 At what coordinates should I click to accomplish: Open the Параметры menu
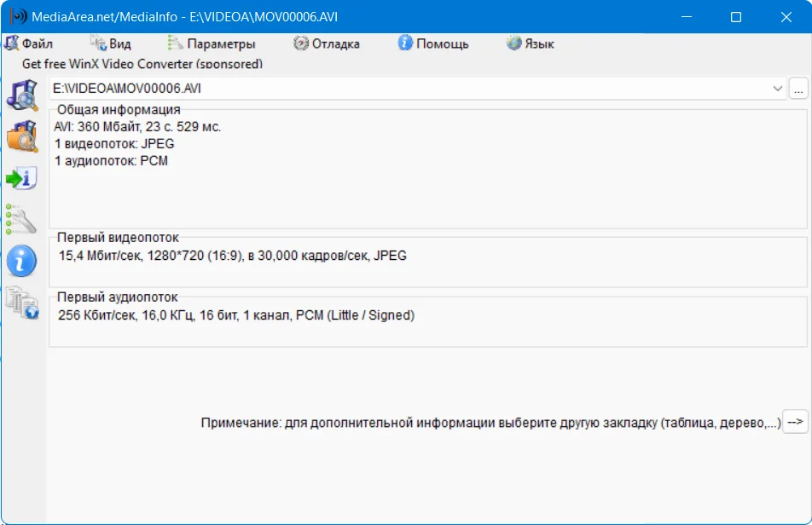click(212, 43)
